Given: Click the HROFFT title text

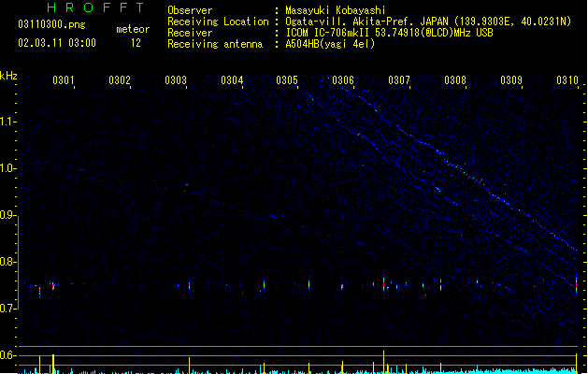Looking at the screenshot, I should tap(95, 7).
